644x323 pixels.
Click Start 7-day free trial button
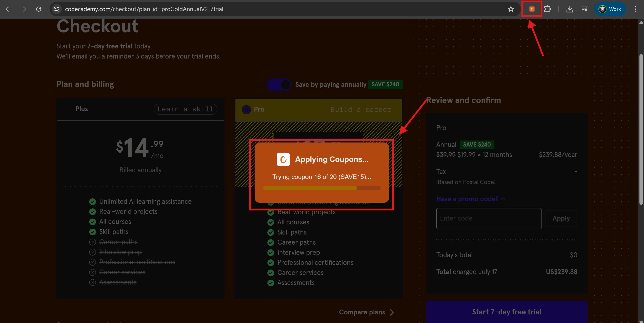pyautogui.click(x=507, y=312)
